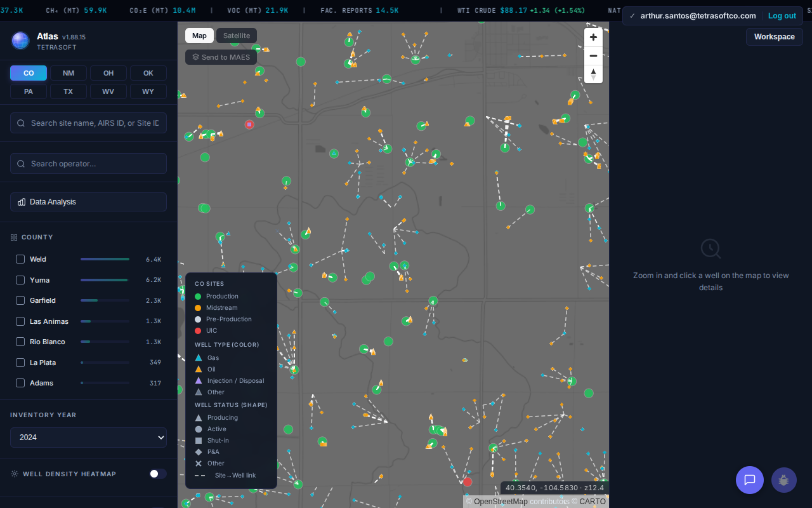Click the red UIC site marker near bottom of map

468,481
